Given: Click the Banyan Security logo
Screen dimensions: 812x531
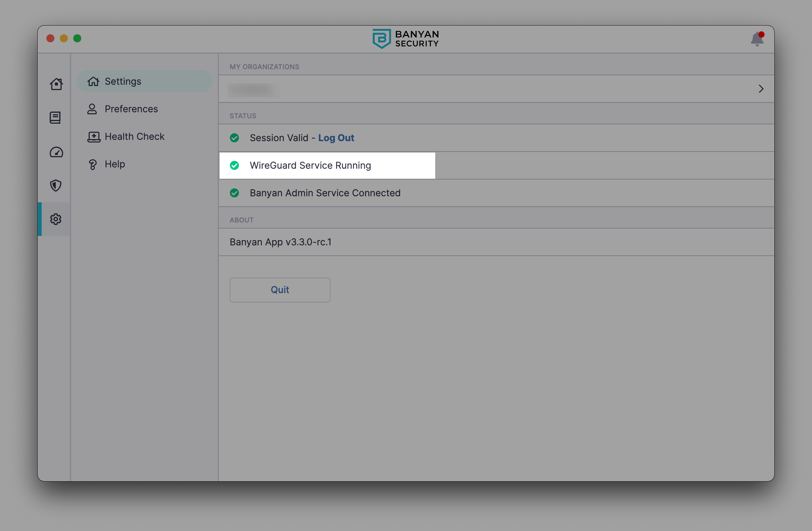Looking at the screenshot, I should coord(405,39).
